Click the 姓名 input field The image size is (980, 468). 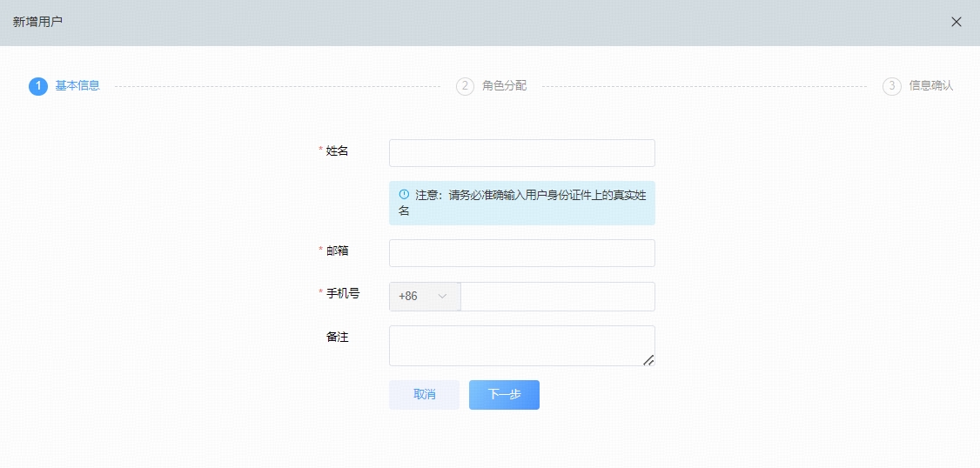click(x=522, y=153)
